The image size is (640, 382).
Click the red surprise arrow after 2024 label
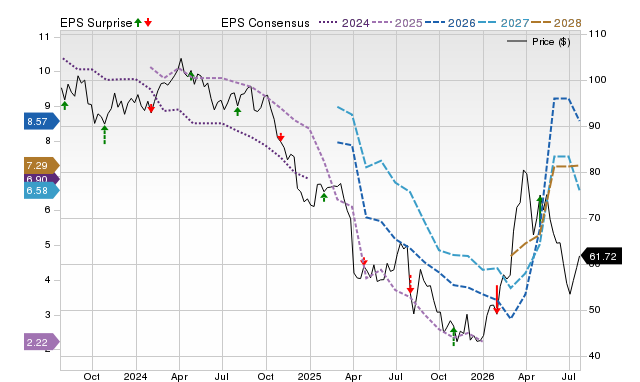[151, 108]
